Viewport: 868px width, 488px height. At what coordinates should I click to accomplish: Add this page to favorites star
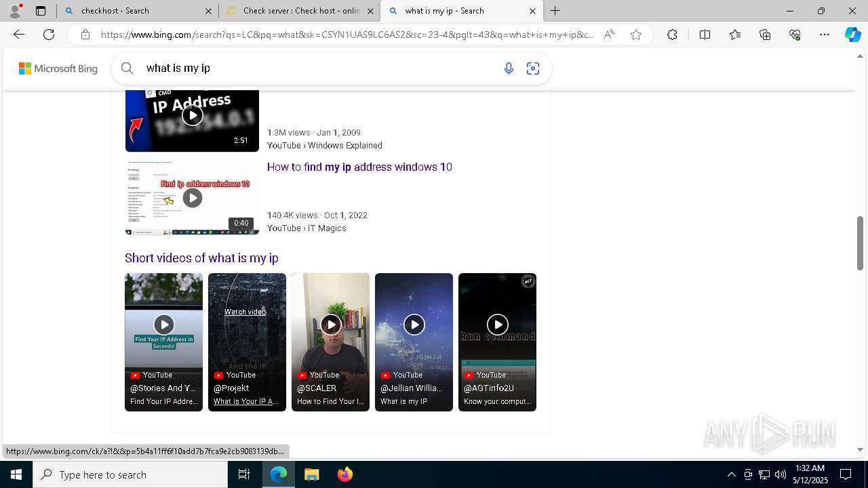[x=636, y=35]
